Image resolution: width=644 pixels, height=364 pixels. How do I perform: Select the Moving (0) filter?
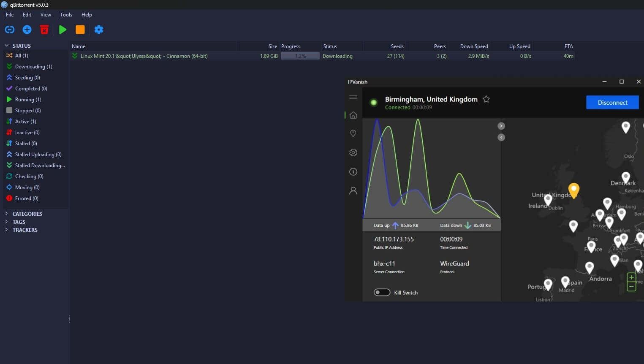coord(36,187)
